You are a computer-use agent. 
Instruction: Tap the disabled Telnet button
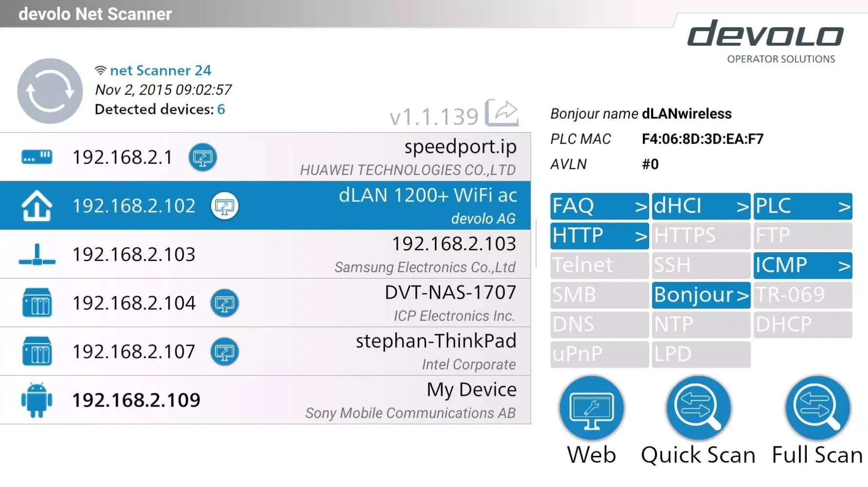599,265
